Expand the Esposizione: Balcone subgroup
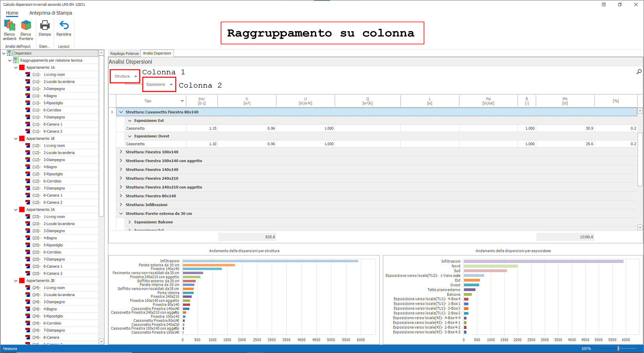Screen dimensions: 644x353 (130, 222)
